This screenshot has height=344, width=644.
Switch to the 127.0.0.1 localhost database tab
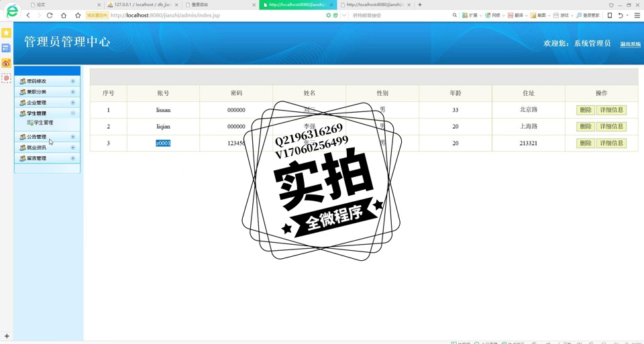(x=142, y=5)
